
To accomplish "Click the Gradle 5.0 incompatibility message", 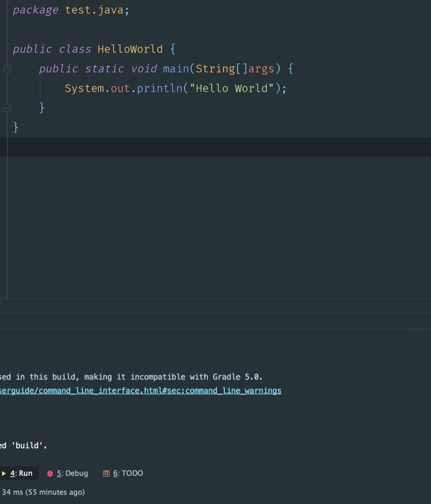I will click(x=131, y=377).
